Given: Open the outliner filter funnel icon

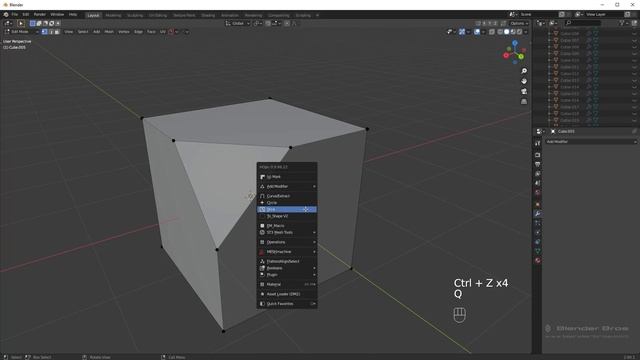Looking at the screenshot, I should tap(622, 23).
